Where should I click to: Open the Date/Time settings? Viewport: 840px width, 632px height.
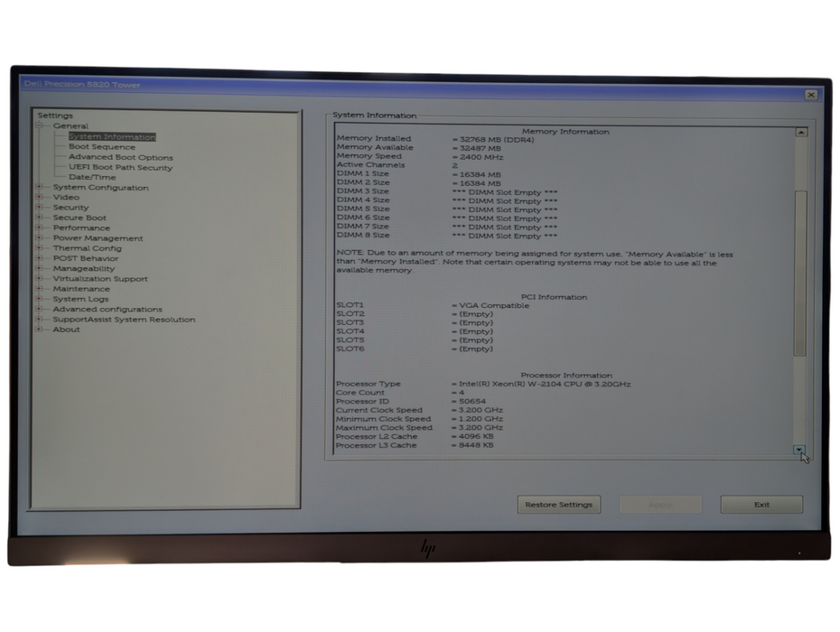tap(92, 177)
